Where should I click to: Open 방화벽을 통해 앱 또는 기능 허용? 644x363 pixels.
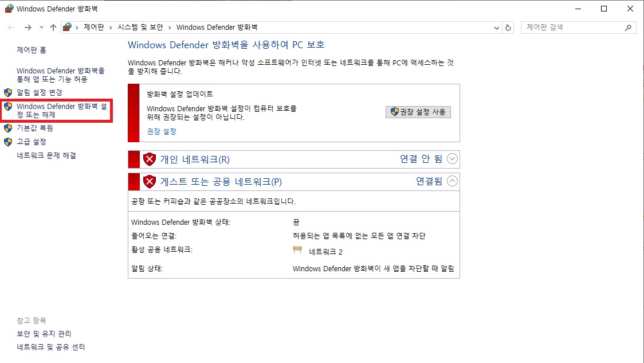click(61, 75)
